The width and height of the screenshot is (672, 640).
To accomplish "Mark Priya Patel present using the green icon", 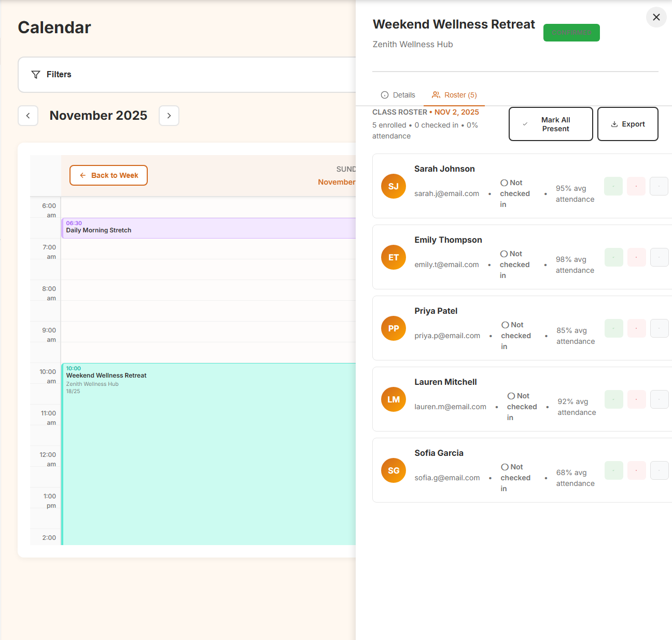I will (x=613, y=328).
